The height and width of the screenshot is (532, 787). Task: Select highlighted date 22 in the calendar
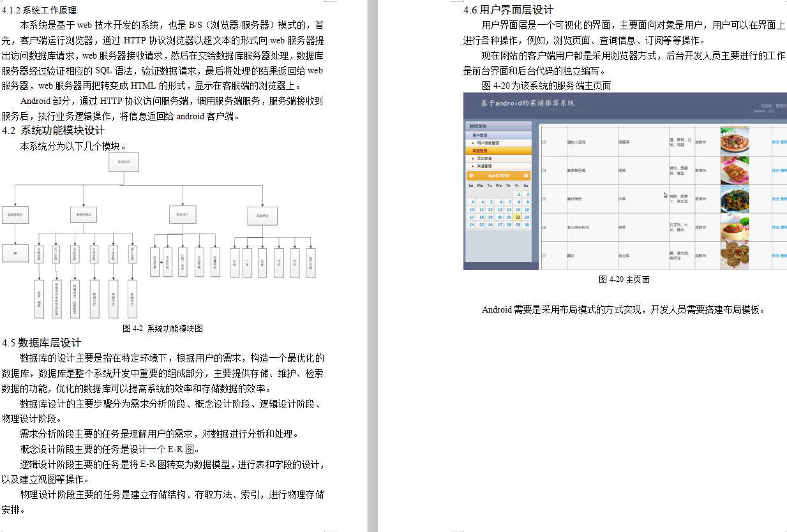[x=518, y=217]
